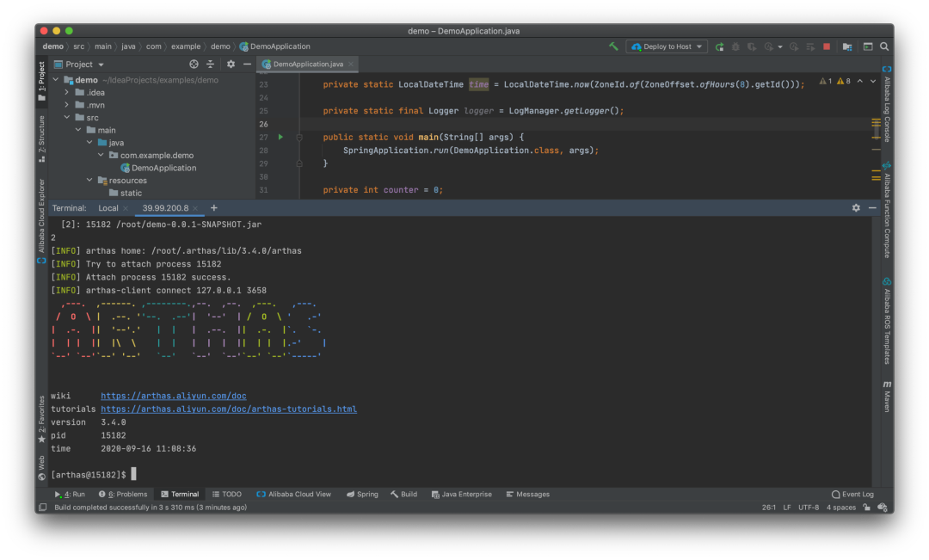The image size is (929, 560).
Task: Click the locate-in-project crosshair icon
Action: click(194, 65)
